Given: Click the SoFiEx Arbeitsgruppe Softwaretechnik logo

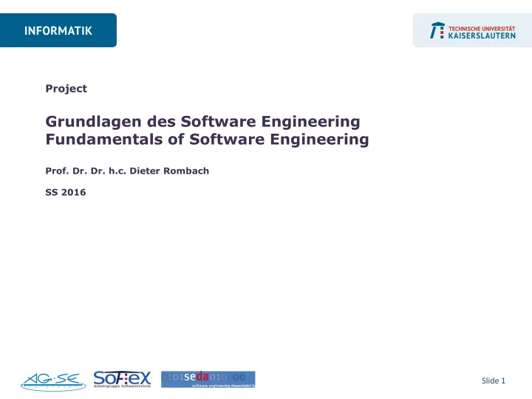Looking at the screenshot, I should pos(122,379).
